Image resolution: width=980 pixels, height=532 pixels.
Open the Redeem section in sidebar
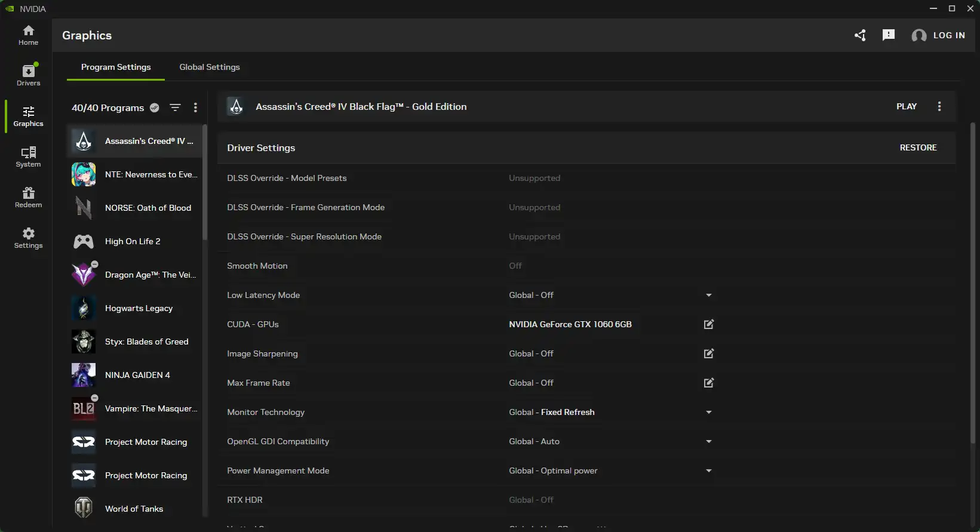click(28, 198)
